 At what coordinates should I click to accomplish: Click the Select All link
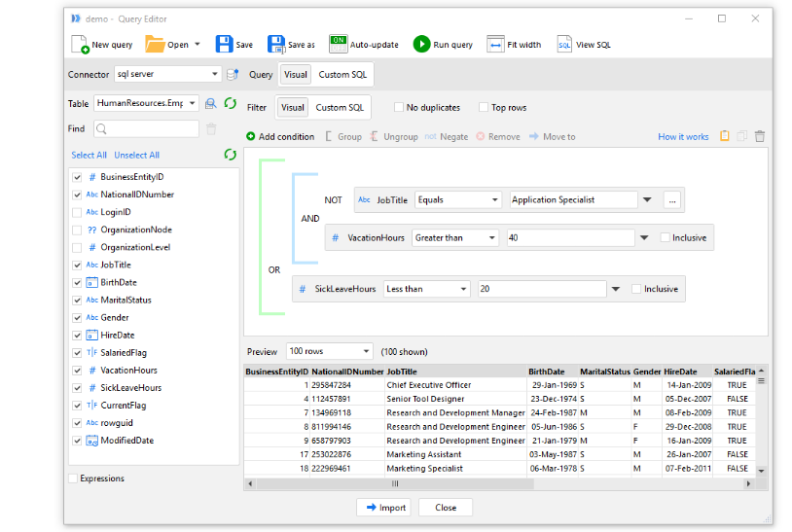coord(89,155)
